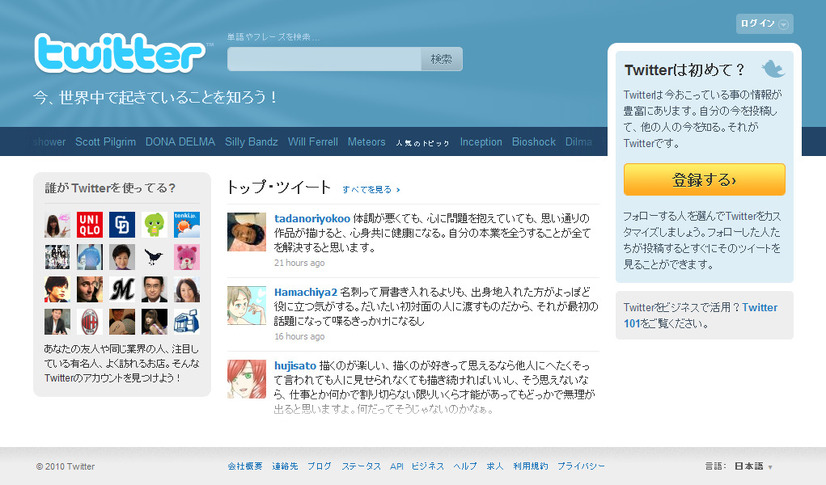Click the 人気のトピック trends label
This screenshot has width=826, height=485.
pos(422,143)
